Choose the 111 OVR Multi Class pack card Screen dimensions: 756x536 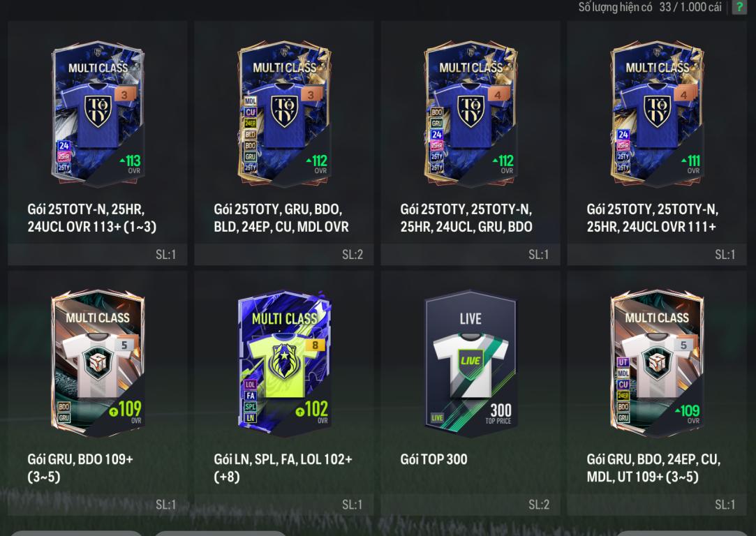click(x=657, y=114)
